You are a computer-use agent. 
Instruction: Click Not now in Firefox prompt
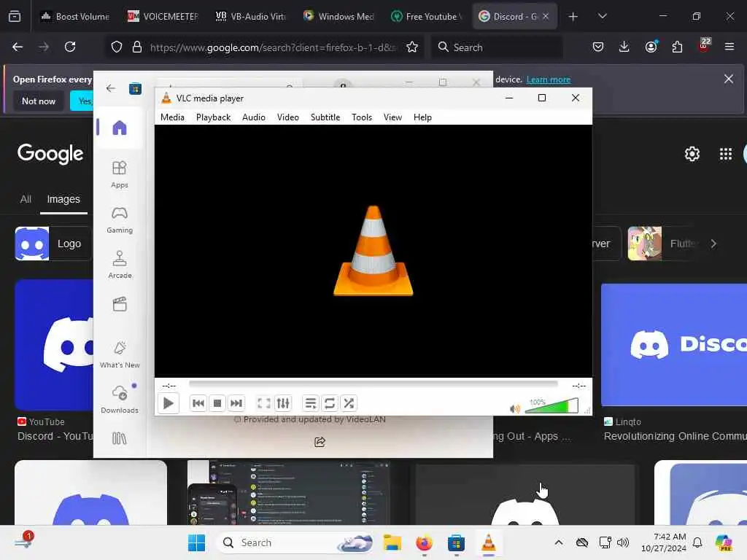click(x=39, y=101)
